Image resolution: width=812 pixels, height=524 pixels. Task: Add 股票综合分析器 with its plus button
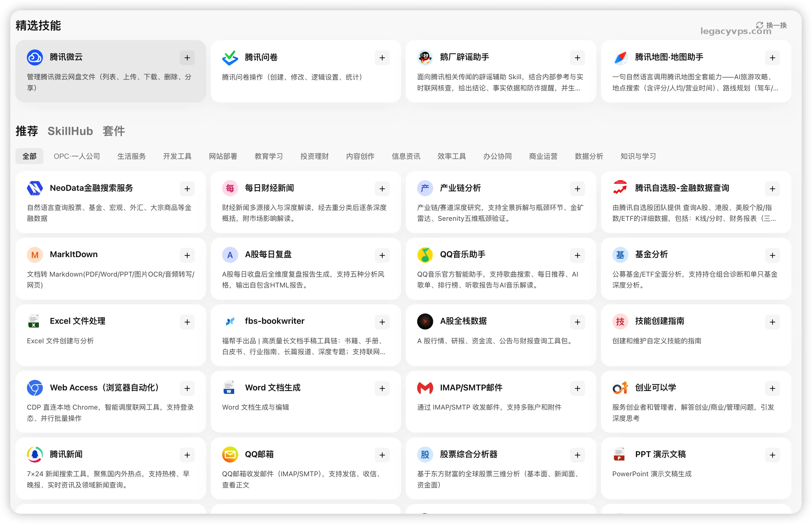coord(577,455)
